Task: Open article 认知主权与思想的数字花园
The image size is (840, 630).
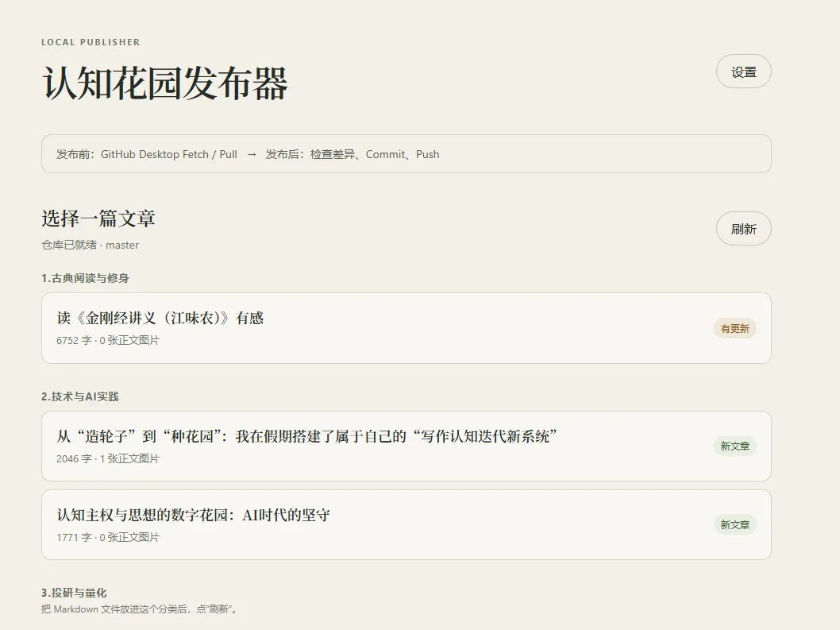Action: pos(406,525)
